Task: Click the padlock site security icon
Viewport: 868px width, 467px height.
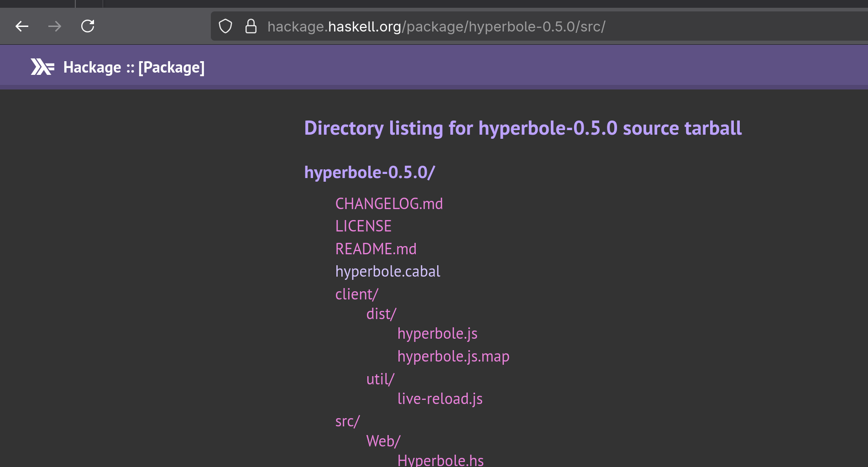Action: point(251,26)
